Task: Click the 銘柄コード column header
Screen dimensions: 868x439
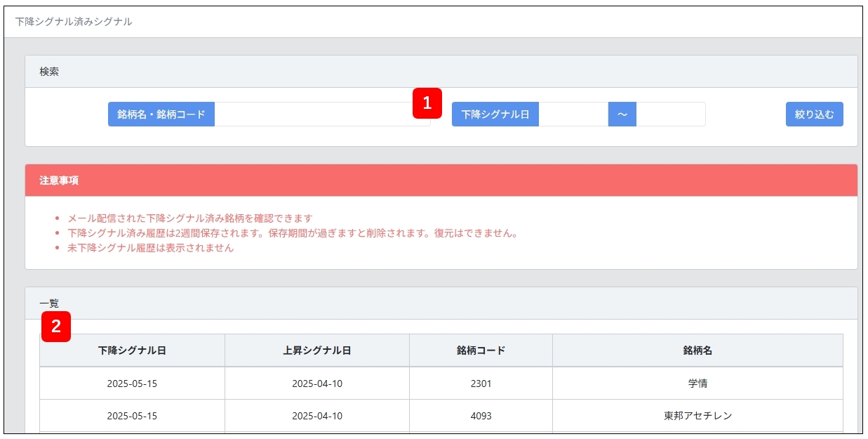Action: tap(481, 350)
